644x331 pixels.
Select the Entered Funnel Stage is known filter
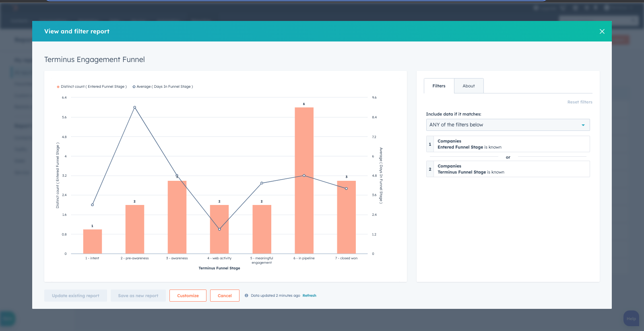pyautogui.click(x=508, y=144)
